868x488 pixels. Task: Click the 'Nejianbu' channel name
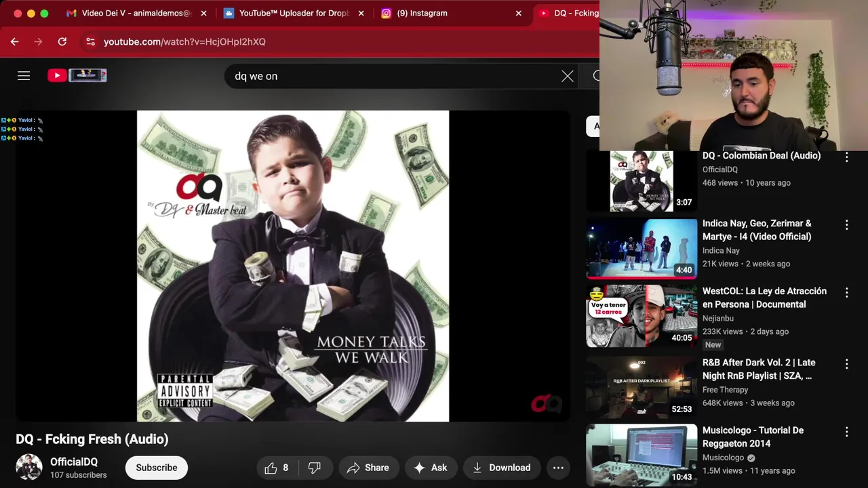coord(718,318)
